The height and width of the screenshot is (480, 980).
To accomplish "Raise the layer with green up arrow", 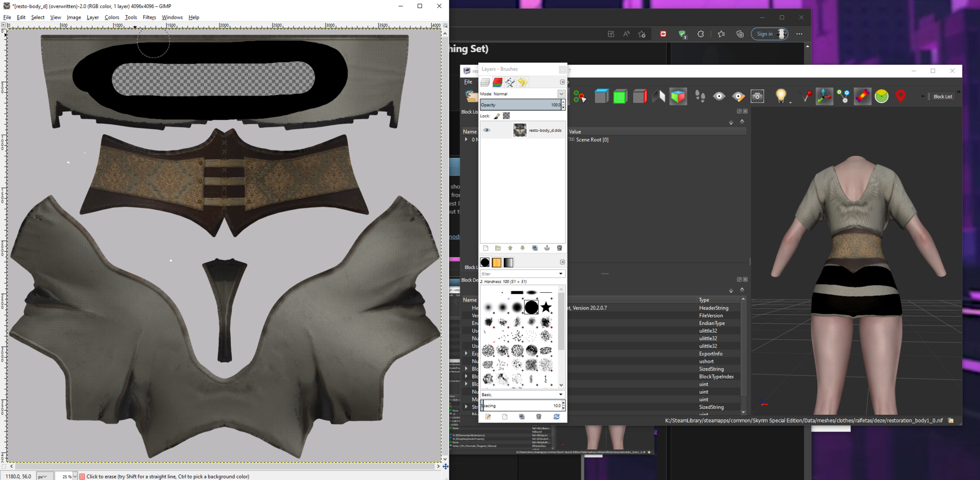I will [510, 248].
